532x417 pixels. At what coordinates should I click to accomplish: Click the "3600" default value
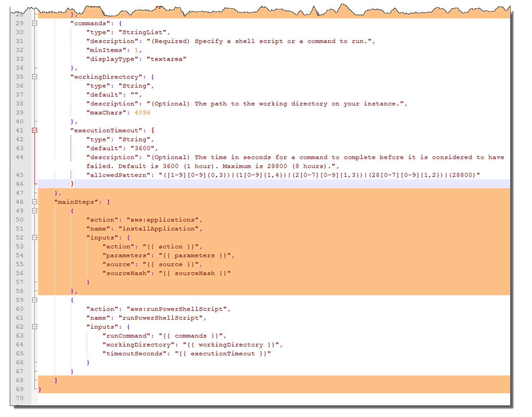coord(142,148)
